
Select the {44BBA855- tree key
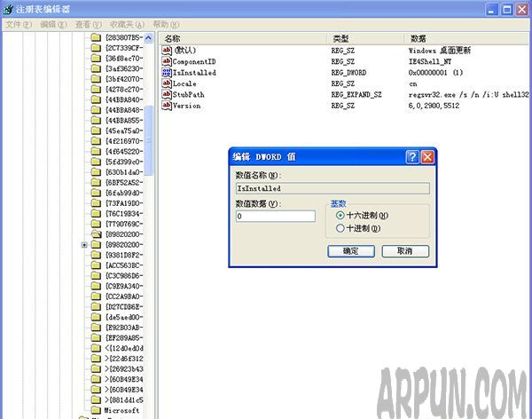coord(124,121)
